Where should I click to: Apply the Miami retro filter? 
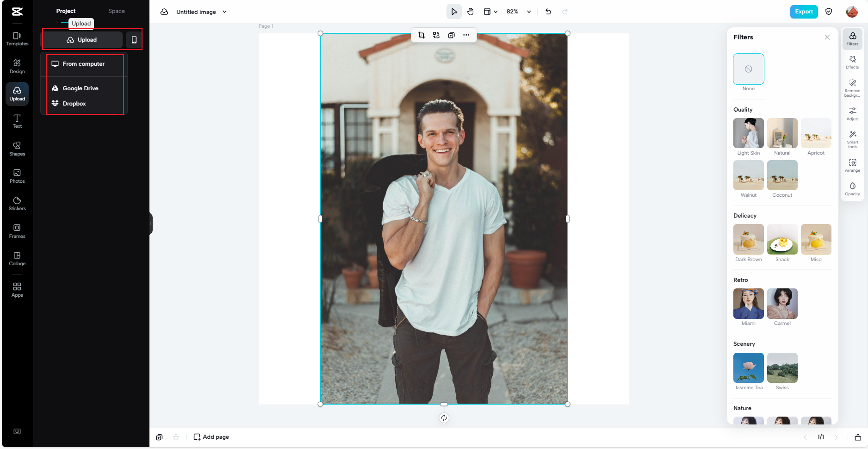(x=748, y=304)
